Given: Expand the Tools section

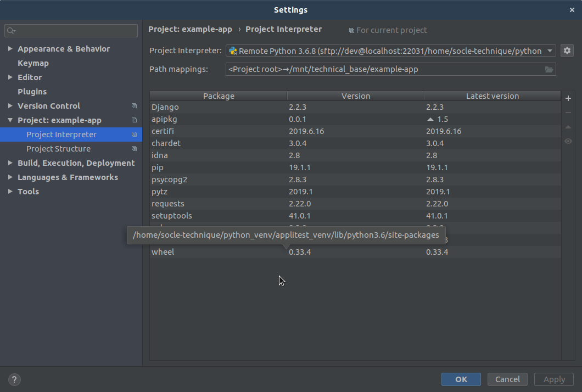Looking at the screenshot, I should pyautogui.click(x=10, y=192).
